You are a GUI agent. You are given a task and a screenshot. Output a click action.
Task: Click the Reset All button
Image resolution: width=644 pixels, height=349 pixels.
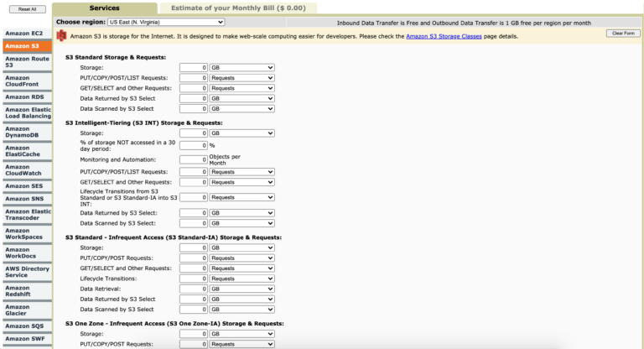tap(28, 9)
